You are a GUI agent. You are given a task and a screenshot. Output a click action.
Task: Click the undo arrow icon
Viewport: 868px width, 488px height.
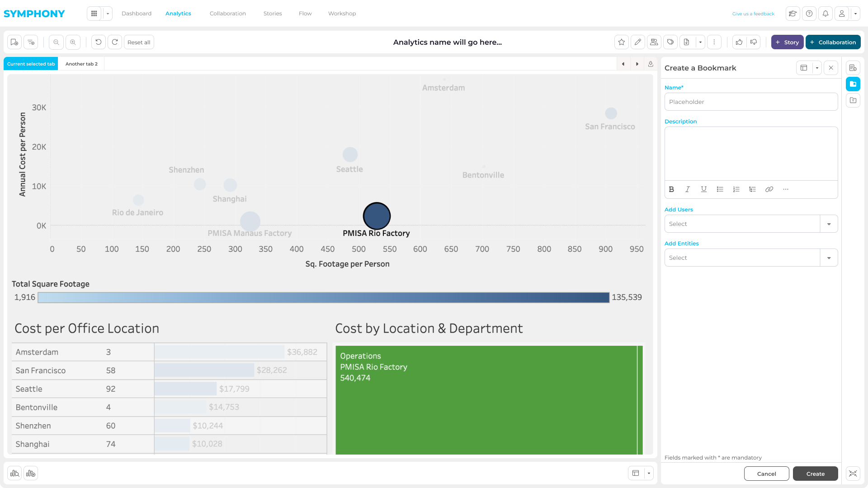click(x=98, y=42)
